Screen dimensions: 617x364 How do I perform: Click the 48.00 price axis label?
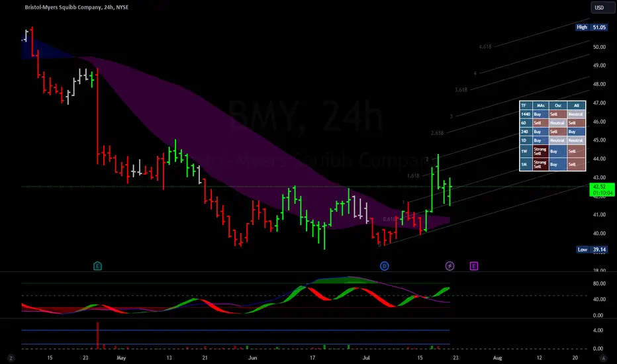pyautogui.click(x=599, y=84)
